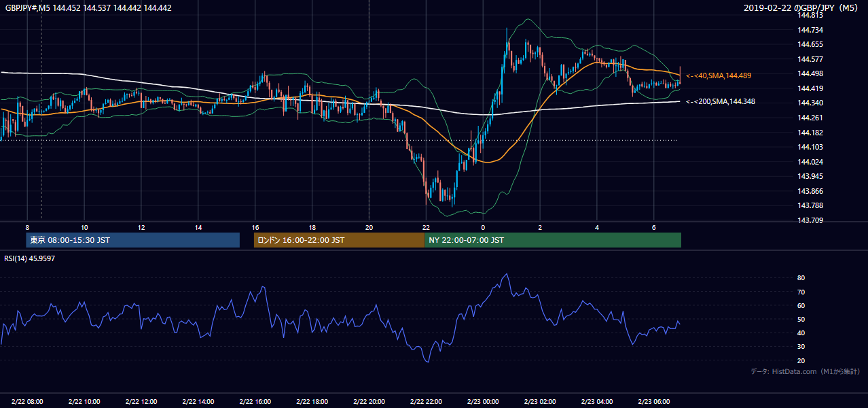Click the 2/23 06:00 time axis label
868x408 pixels.
654,401
